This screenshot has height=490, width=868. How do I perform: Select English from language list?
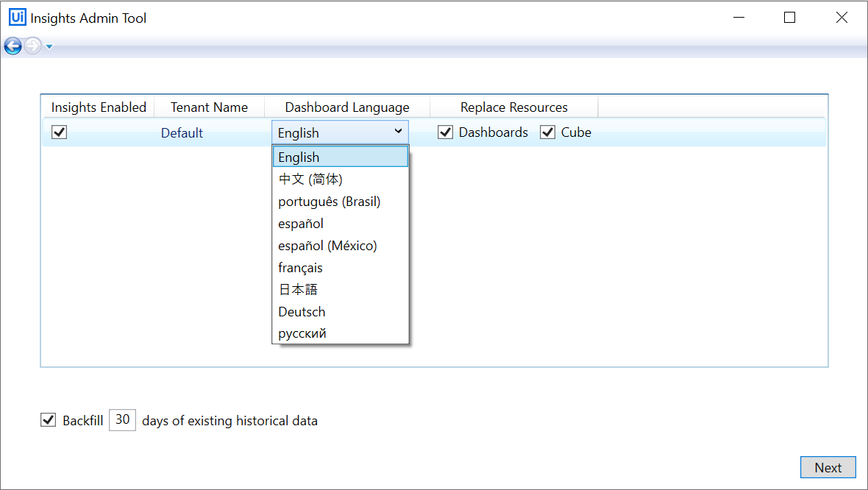341,157
